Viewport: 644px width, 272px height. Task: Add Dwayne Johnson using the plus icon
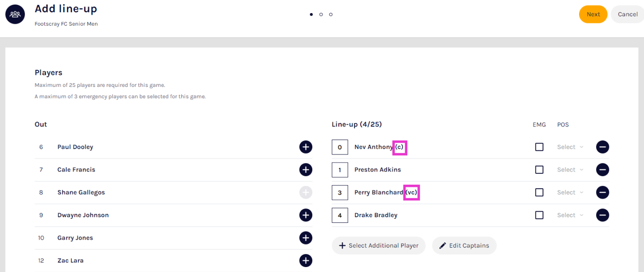[x=306, y=215]
